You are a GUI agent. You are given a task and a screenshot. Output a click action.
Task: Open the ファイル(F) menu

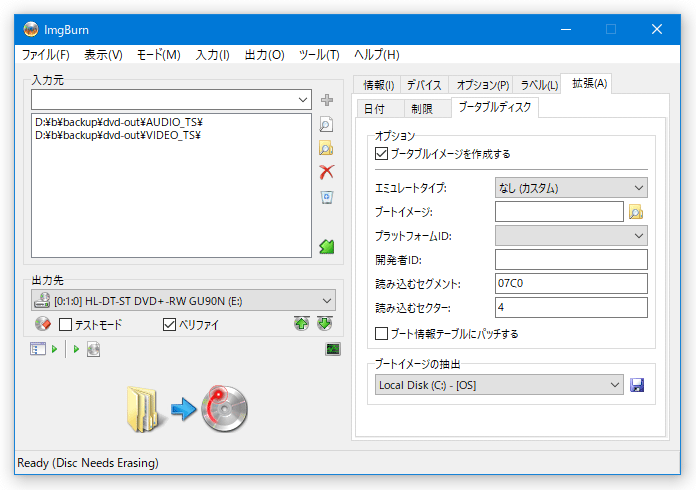tap(46, 55)
